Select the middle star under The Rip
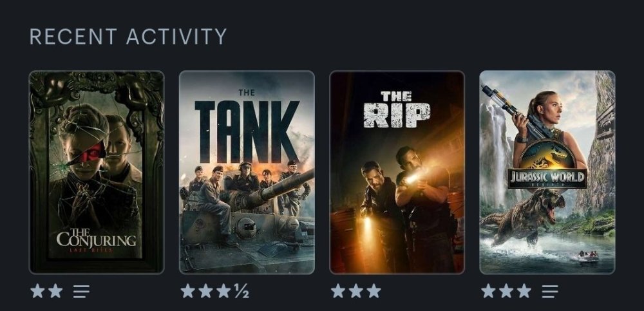644x311 pixels. (356, 291)
